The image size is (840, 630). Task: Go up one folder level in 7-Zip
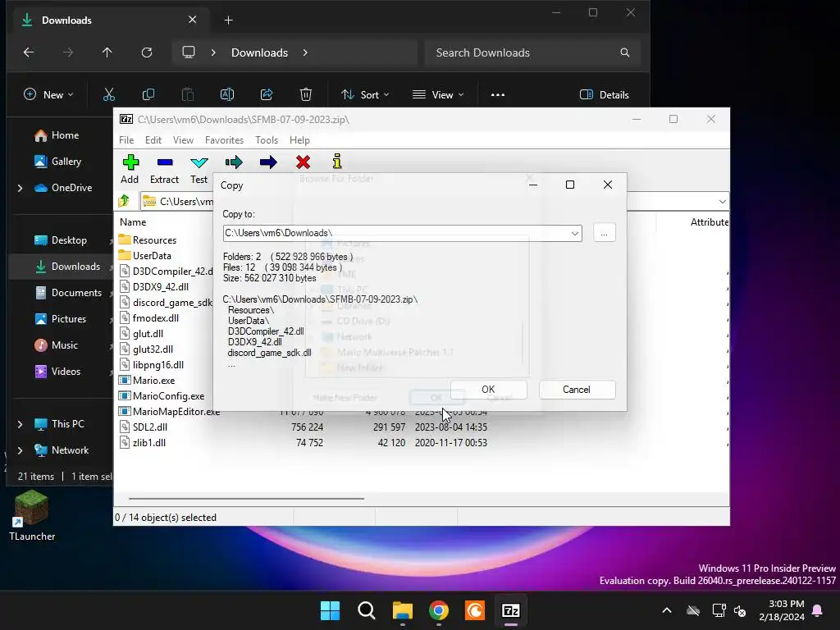point(125,201)
